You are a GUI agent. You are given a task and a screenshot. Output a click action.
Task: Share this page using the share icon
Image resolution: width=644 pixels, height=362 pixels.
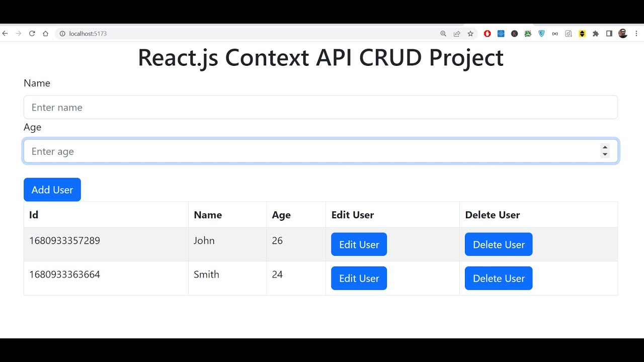[457, 34]
